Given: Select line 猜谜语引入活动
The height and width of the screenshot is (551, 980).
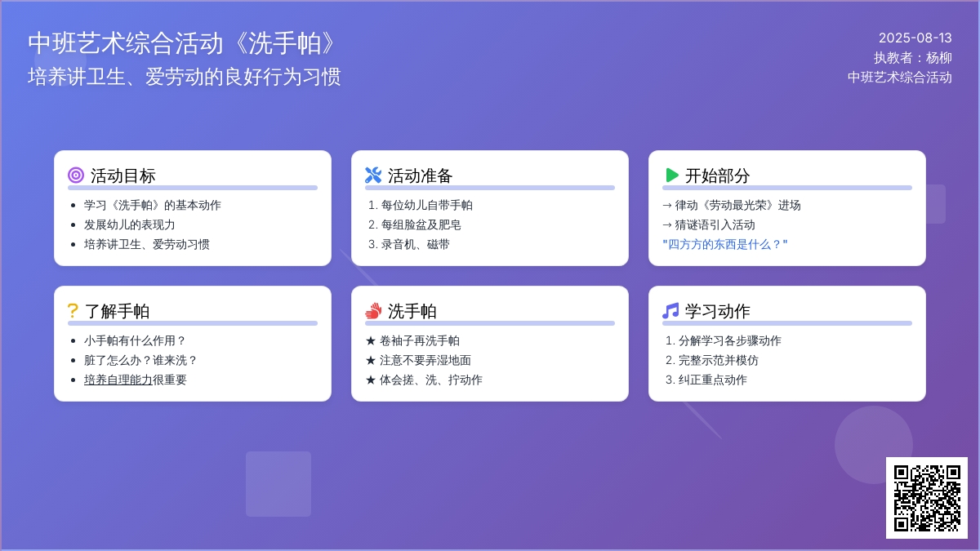Looking at the screenshot, I should (709, 224).
